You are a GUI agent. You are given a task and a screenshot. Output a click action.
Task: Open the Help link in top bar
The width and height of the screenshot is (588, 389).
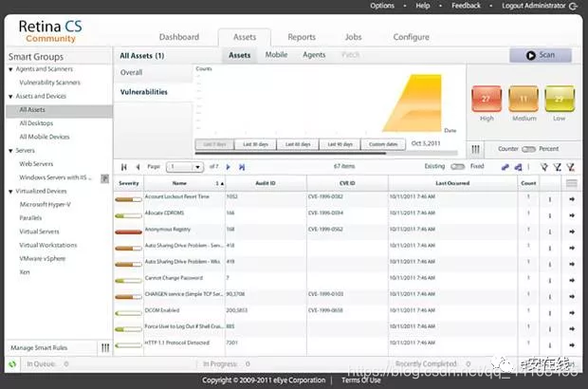pos(423,6)
